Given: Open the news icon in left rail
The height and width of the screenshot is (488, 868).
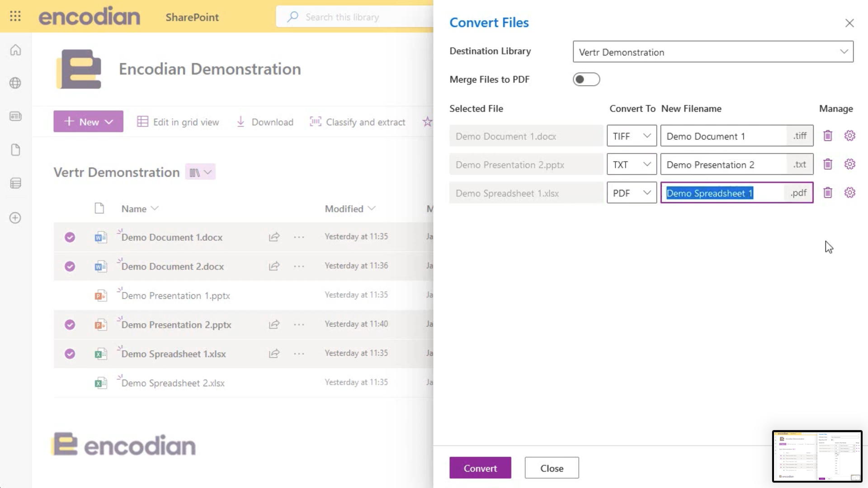Looking at the screenshot, I should click(x=15, y=116).
